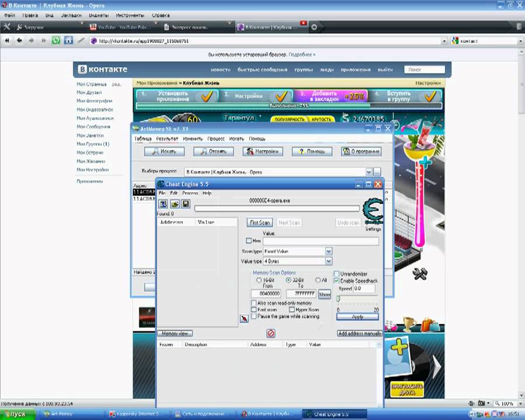Viewport: 525px width, 420px height.
Task: Click Opera fast-forward navigation icon
Action: pyautogui.click(x=44, y=40)
